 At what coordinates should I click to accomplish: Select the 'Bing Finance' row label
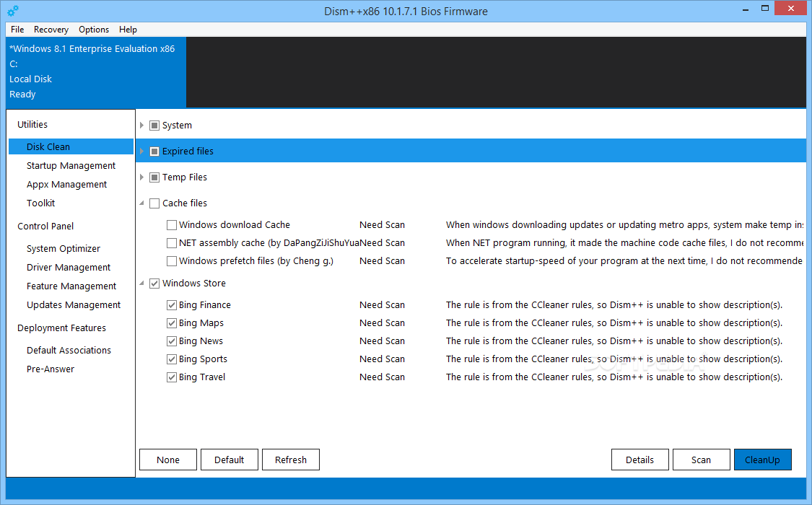tap(205, 304)
